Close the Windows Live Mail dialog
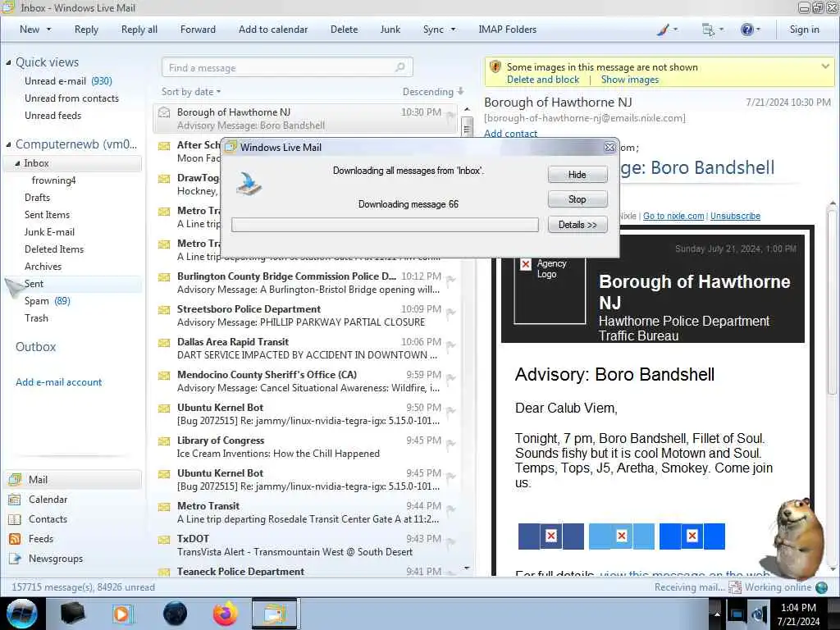Screen dimensions: 840x630 point(609,148)
